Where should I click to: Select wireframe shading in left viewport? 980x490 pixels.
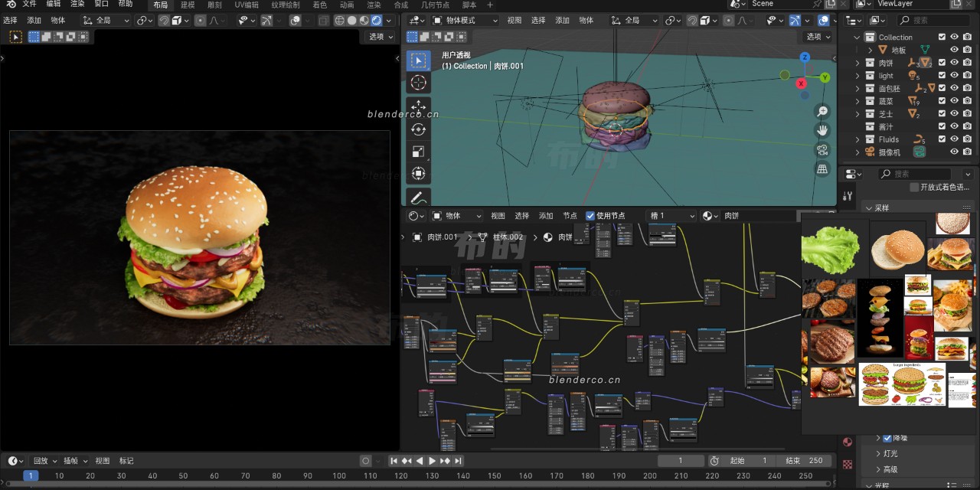point(340,21)
